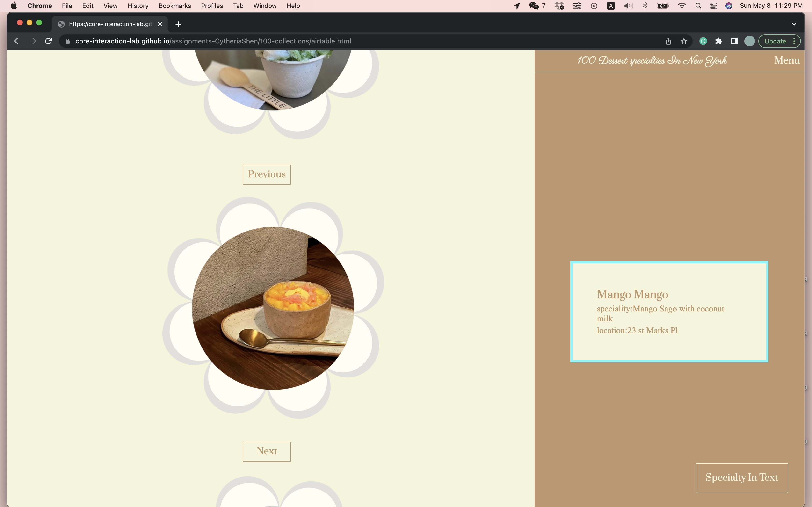Open the Profiles menu
The image size is (812, 507).
[212, 6]
